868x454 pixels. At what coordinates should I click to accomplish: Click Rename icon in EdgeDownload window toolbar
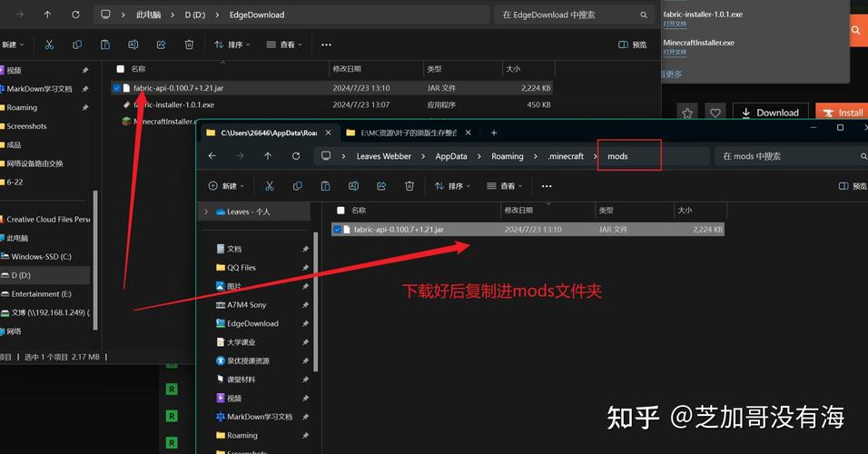pyautogui.click(x=133, y=44)
